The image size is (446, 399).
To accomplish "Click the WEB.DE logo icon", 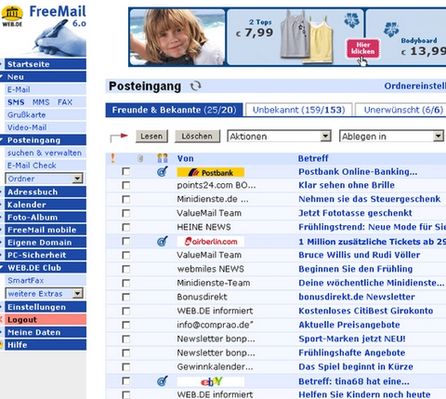I will (x=12, y=16).
